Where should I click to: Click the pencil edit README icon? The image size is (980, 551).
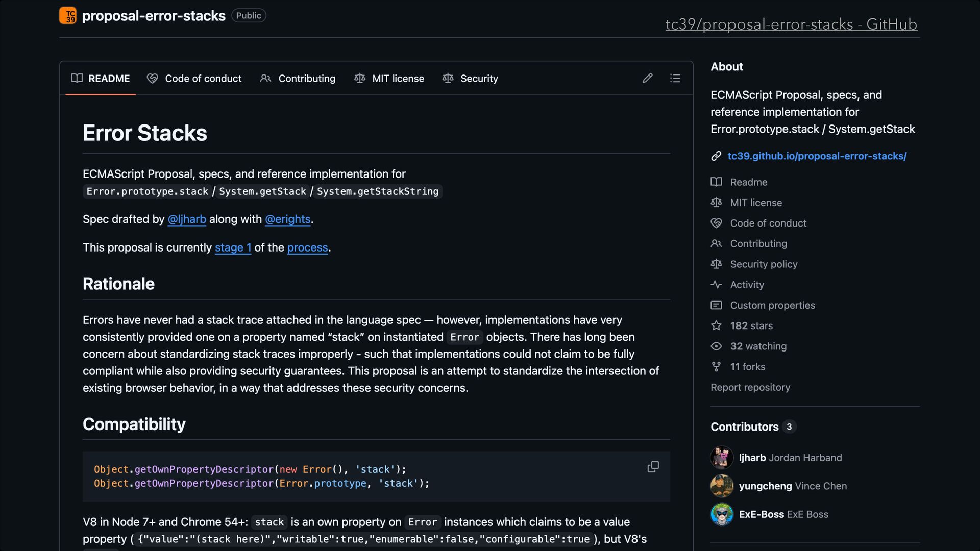point(647,78)
